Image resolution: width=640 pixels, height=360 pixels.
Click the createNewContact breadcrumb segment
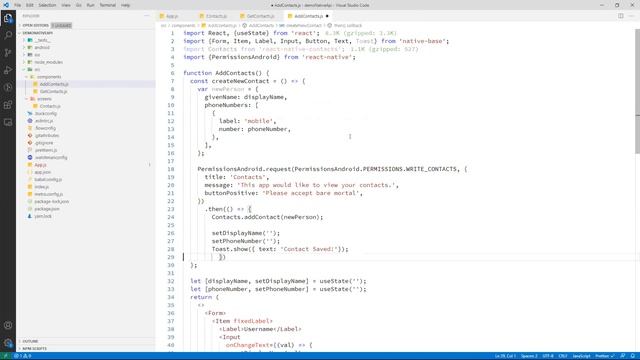click(304, 25)
